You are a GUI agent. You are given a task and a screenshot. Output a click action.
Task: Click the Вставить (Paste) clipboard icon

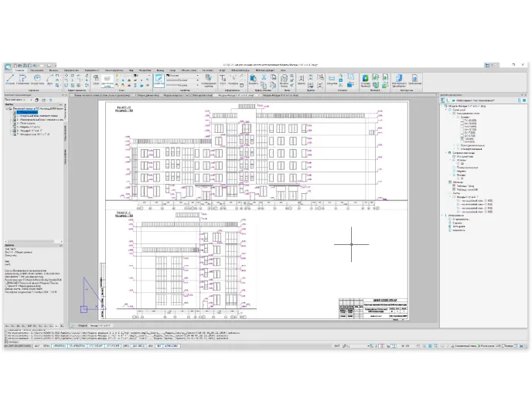tap(254, 79)
